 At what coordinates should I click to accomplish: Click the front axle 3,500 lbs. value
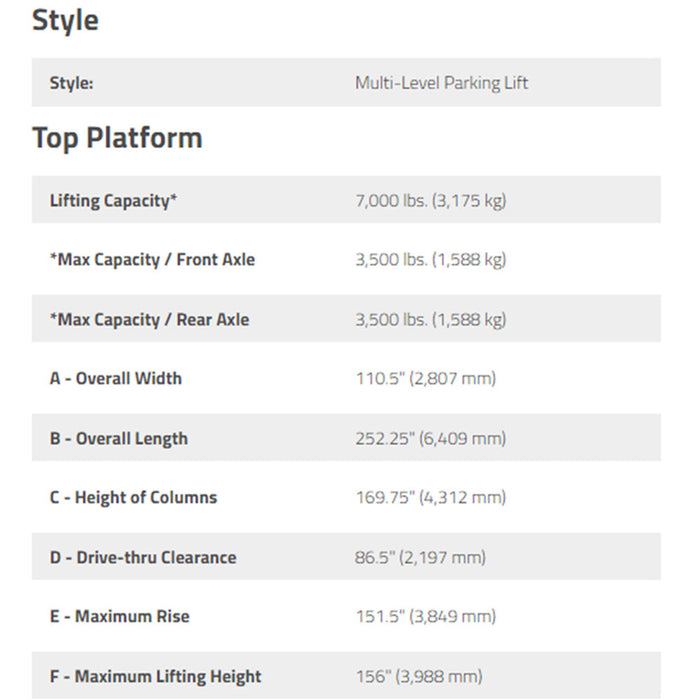coord(431,260)
